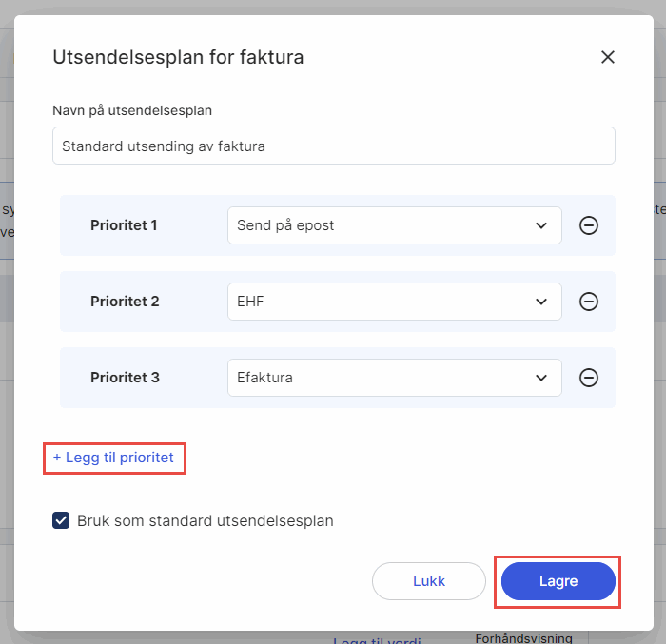Click the Prioritet 1 row label
Viewport: 666px width, 644px height.
[124, 225]
